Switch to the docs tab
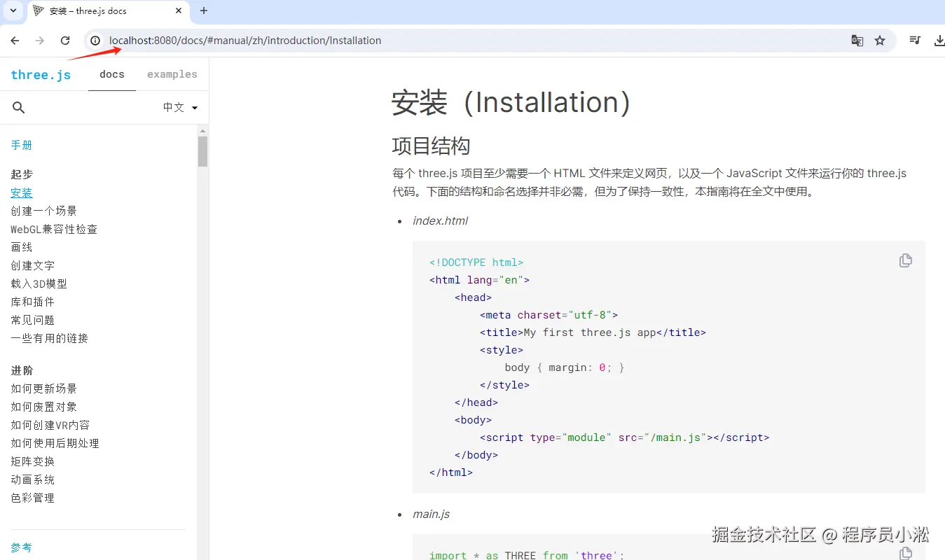Image resolution: width=945 pixels, height=560 pixels. pyautogui.click(x=112, y=74)
